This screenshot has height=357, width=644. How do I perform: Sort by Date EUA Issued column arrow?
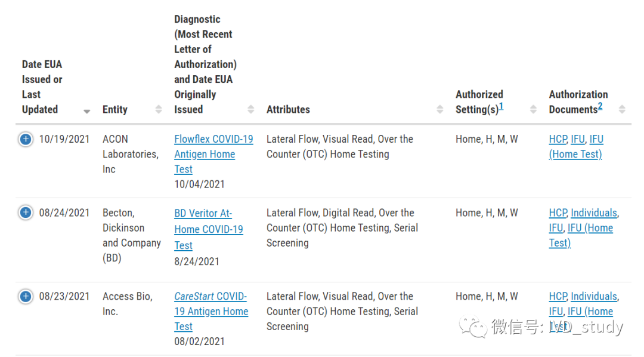pyautogui.click(x=87, y=111)
